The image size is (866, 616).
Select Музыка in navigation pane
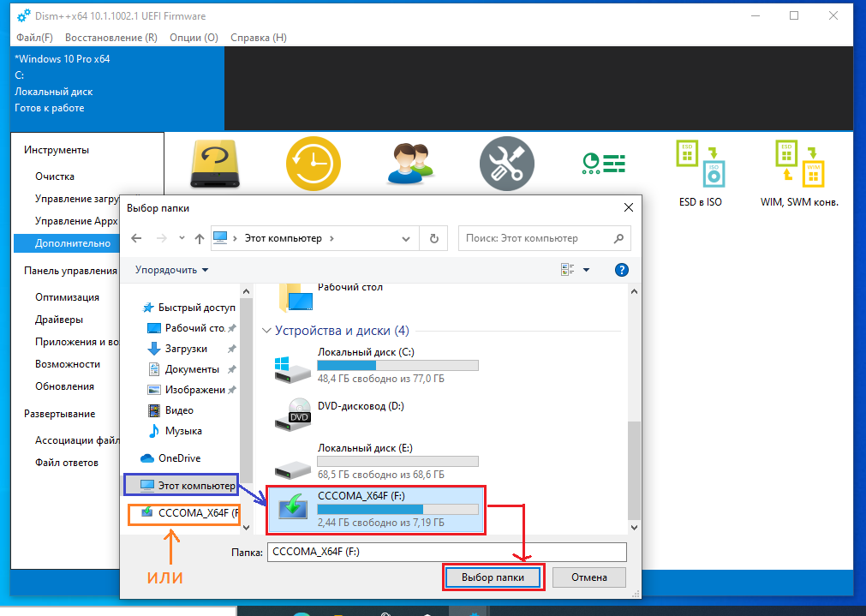point(183,430)
